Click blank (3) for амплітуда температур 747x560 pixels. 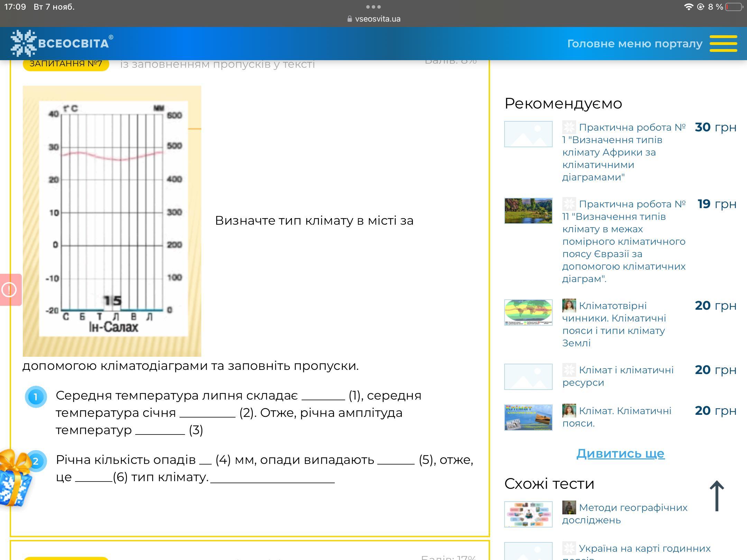coord(160,431)
